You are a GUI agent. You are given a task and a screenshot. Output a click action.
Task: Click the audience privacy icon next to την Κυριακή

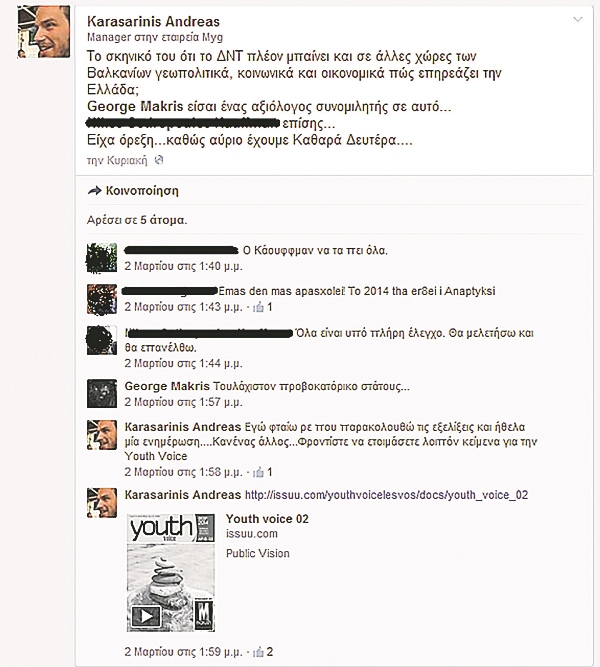pos(158,160)
